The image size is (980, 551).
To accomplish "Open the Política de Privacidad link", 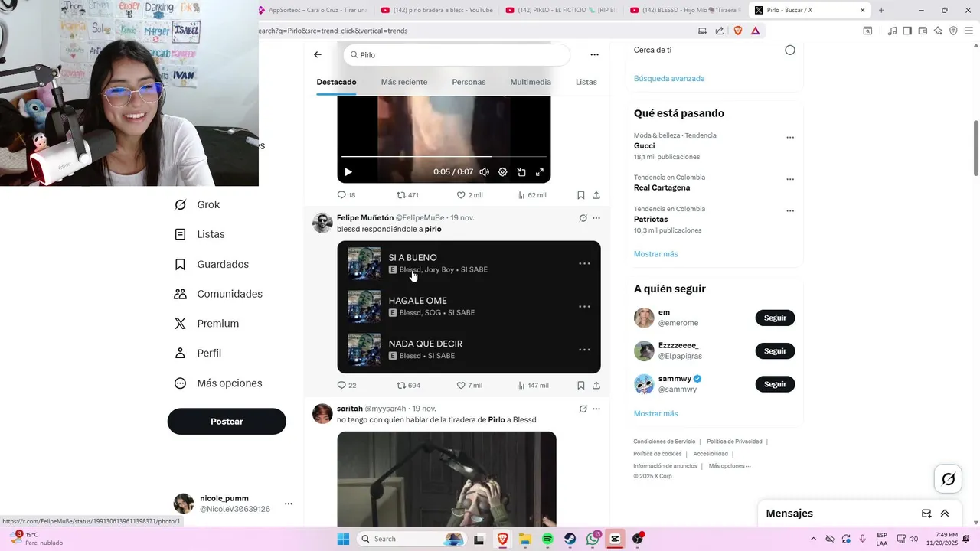I will [x=734, y=442].
